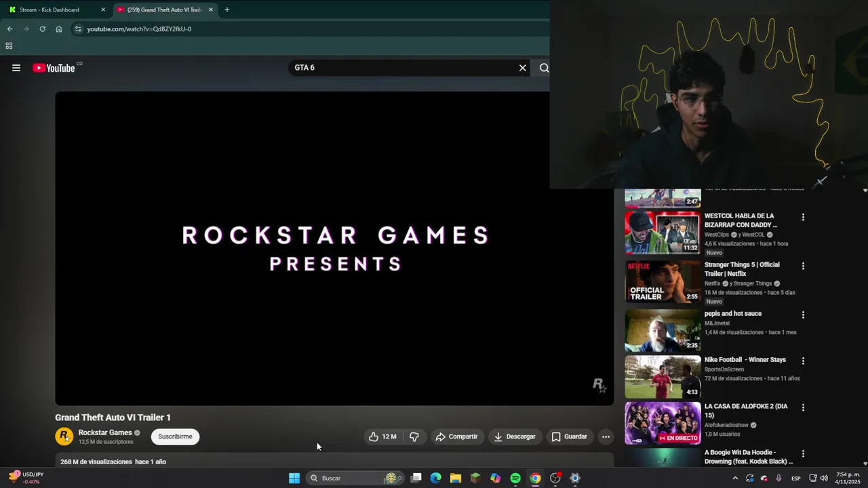Open the microphone tray icon

[778, 479]
